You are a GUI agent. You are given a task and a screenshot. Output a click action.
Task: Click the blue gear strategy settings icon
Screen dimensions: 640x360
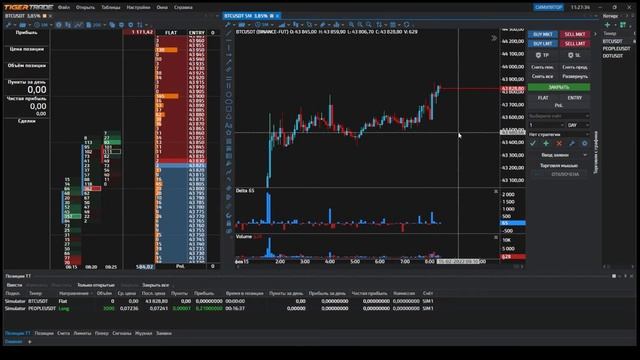point(584,143)
